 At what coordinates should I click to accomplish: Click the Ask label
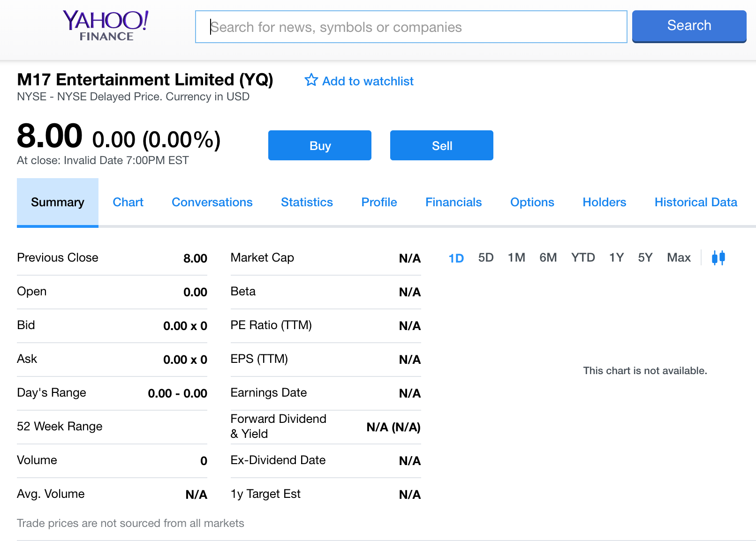click(27, 359)
